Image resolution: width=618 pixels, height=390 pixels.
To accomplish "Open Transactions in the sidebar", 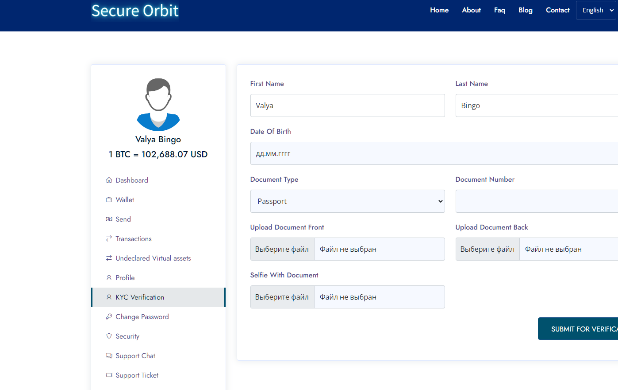I will pos(158,239).
